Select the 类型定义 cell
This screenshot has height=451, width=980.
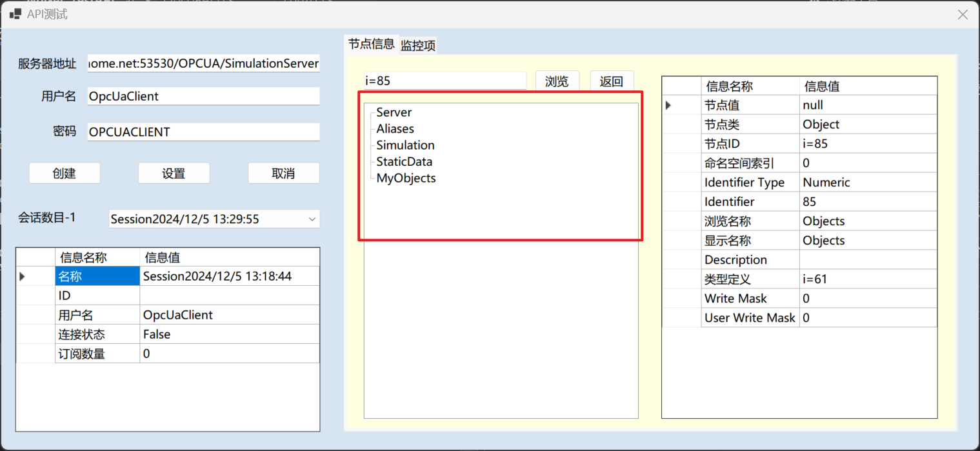coord(750,279)
